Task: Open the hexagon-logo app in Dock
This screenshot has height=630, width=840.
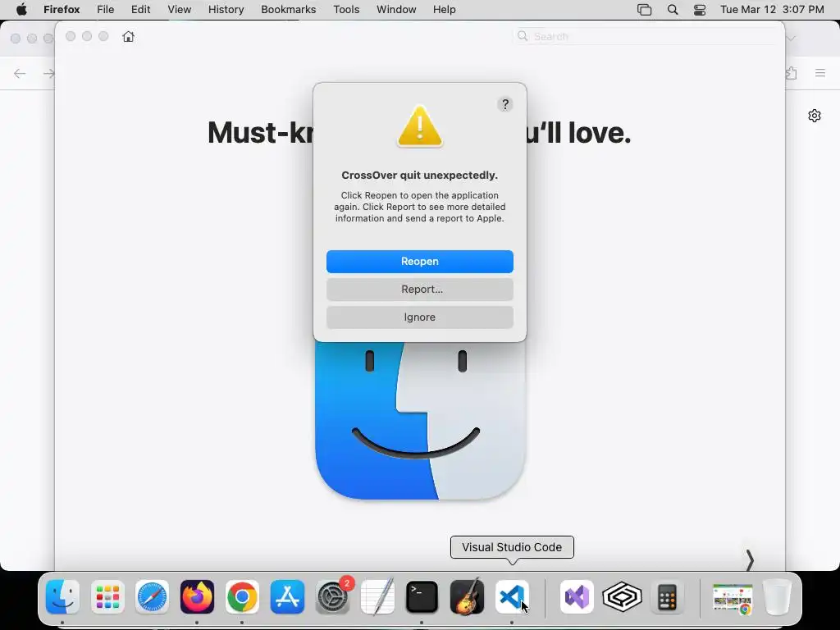Action: point(622,597)
